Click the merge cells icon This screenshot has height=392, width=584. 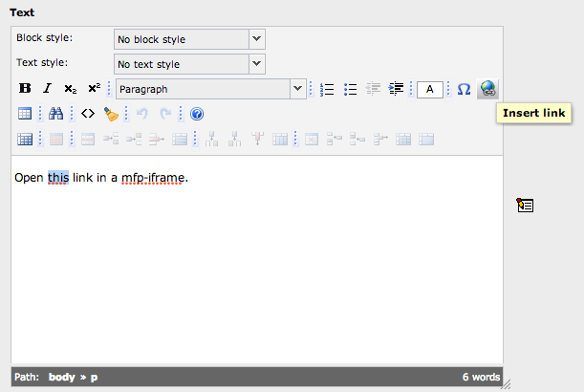point(426,140)
